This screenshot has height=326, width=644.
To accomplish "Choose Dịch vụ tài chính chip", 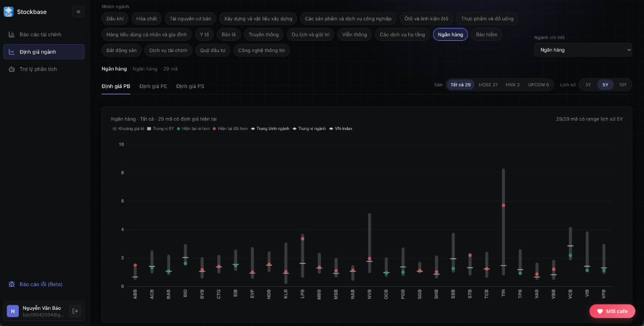I will [x=169, y=50].
